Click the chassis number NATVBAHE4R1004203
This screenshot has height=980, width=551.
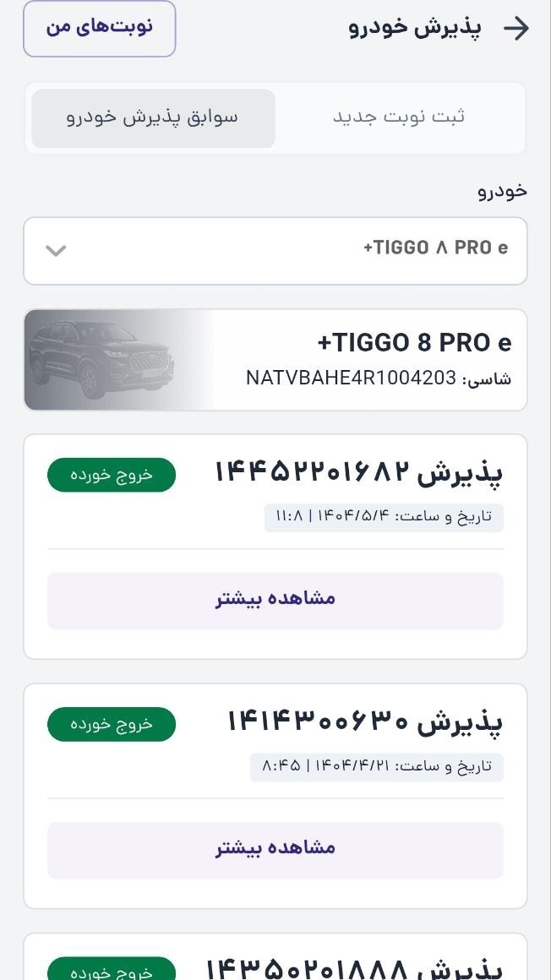(351, 378)
